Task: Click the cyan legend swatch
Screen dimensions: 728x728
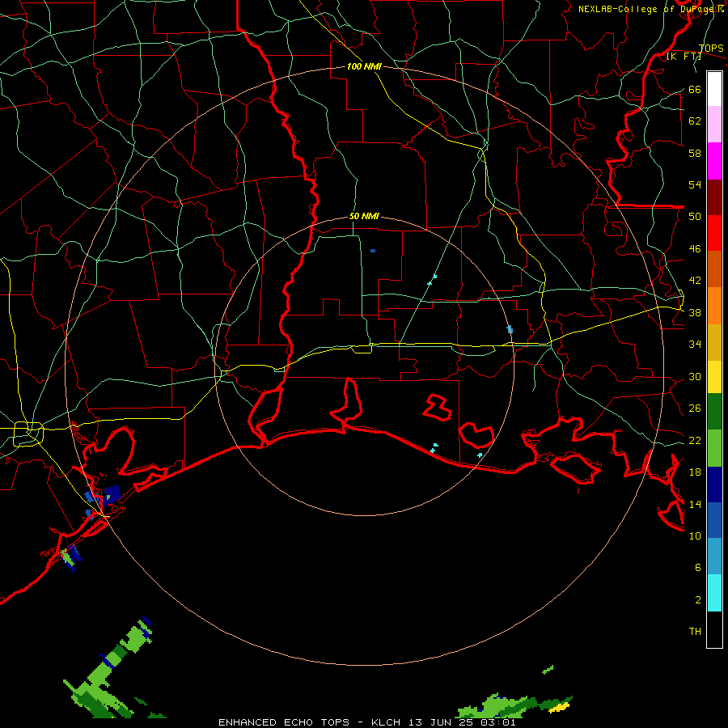Action: pyautogui.click(x=714, y=593)
